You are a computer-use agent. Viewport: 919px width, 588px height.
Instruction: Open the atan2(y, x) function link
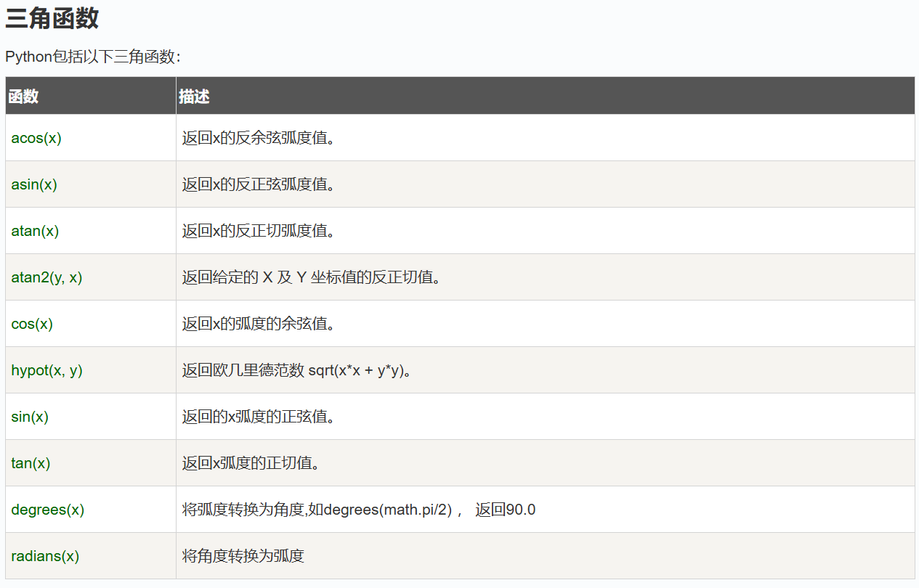pos(46,277)
